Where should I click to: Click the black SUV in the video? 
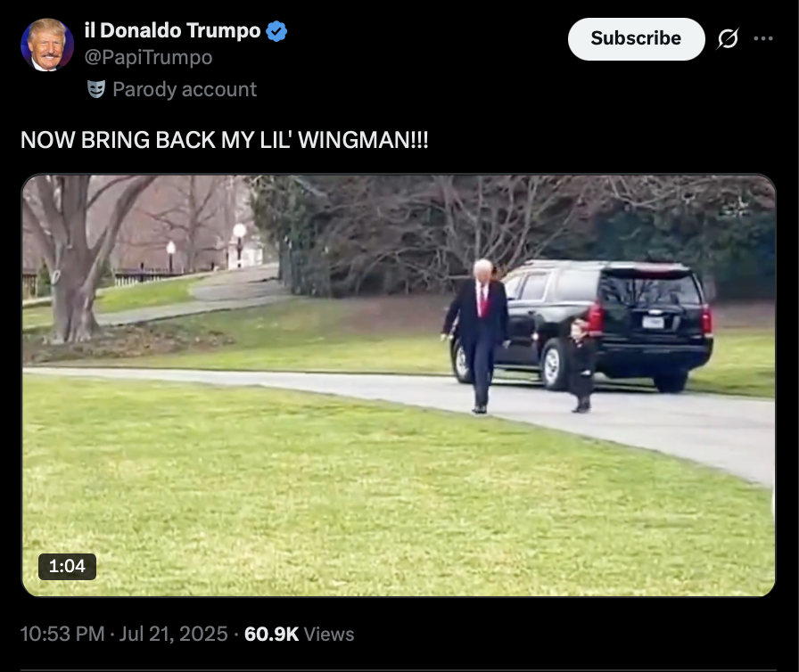tap(591, 326)
